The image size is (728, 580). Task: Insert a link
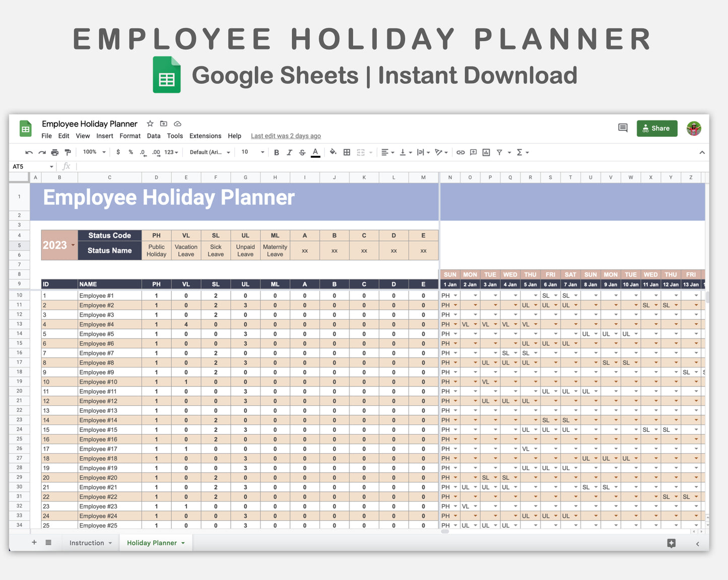point(460,152)
